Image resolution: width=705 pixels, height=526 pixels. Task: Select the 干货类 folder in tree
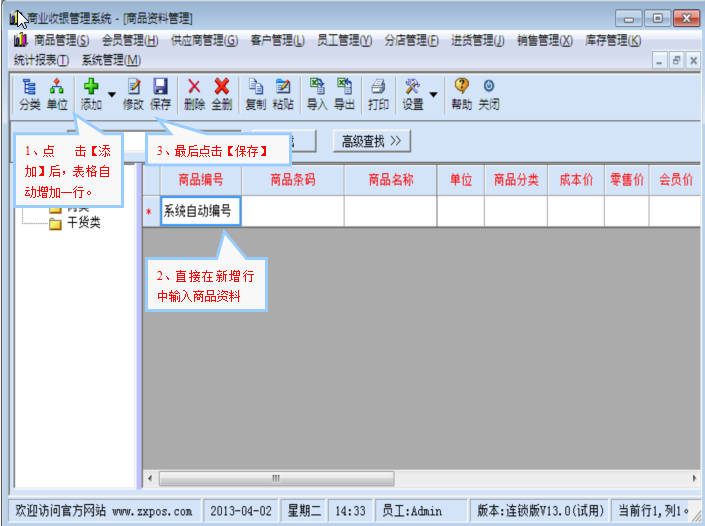point(83,223)
